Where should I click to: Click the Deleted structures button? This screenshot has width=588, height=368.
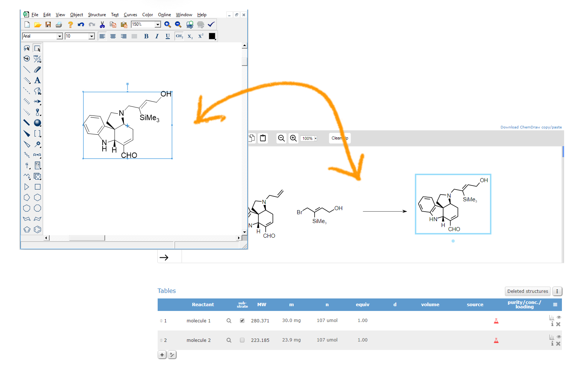[527, 291]
